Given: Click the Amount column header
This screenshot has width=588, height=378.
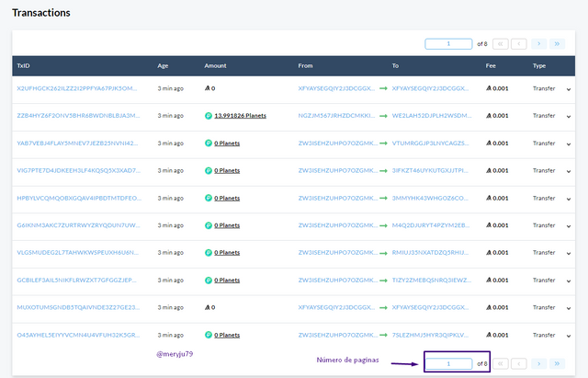Looking at the screenshot, I should (x=217, y=66).
